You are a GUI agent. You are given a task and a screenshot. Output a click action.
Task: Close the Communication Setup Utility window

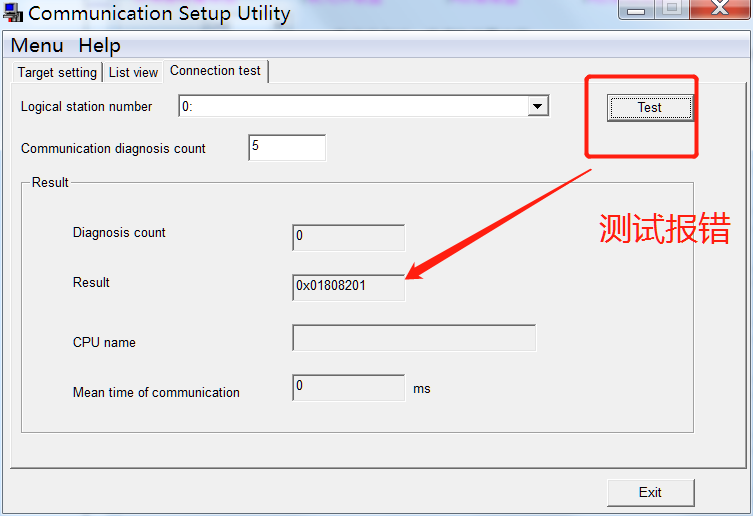[719, 9]
